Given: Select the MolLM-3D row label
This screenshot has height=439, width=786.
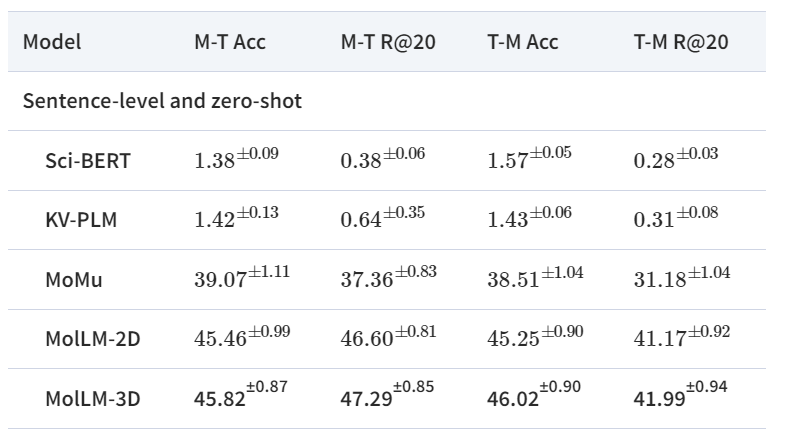Looking at the screenshot, I should click(x=93, y=398).
